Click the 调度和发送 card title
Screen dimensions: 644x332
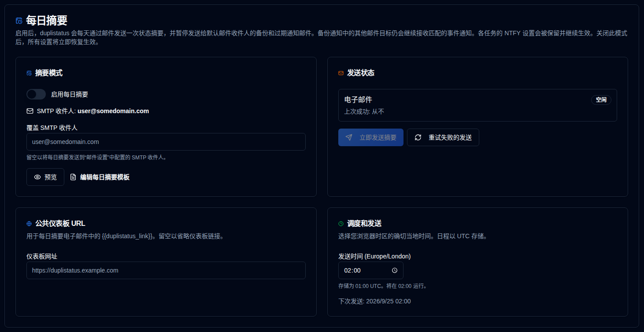[x=364, y=224]
